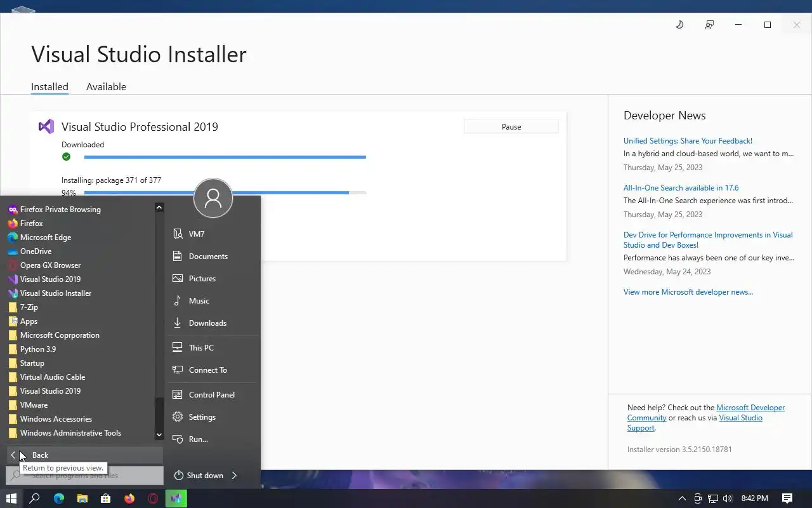Switch to the Installed tab
Screen dimensions: 812x508
click(49, 87)
